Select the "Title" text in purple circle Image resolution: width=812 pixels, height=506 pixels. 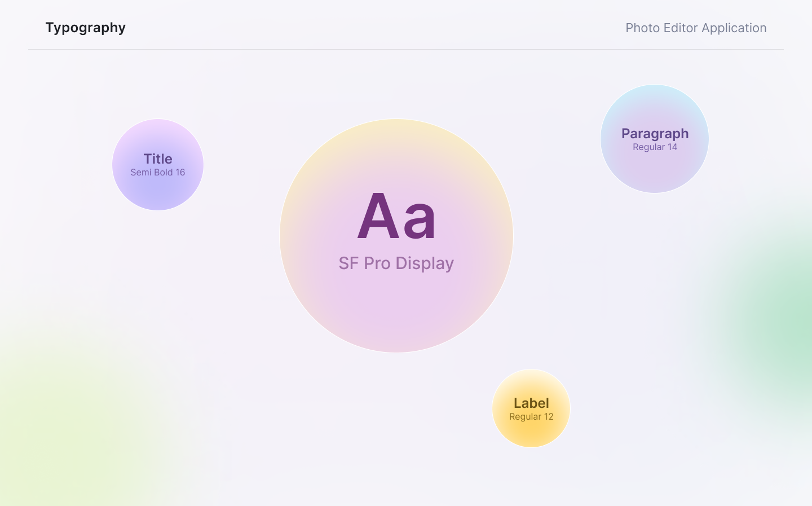pyautogui.click(x=158, y=159)
